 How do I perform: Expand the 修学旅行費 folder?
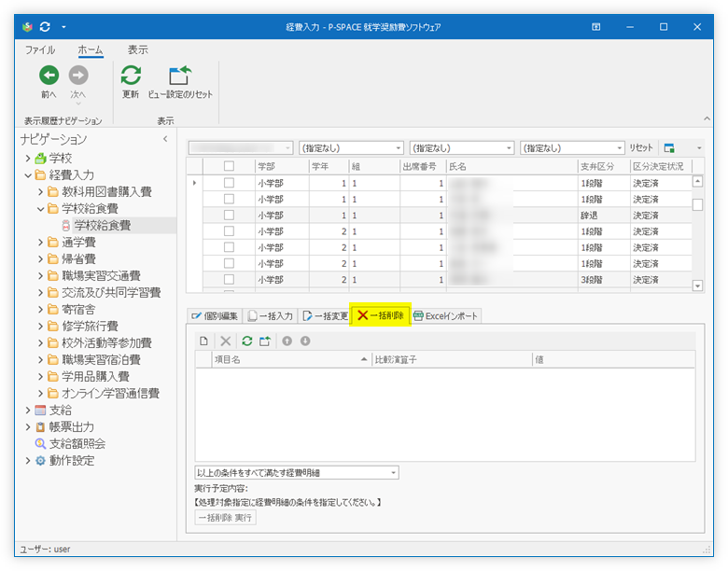(x=40, y=327)
